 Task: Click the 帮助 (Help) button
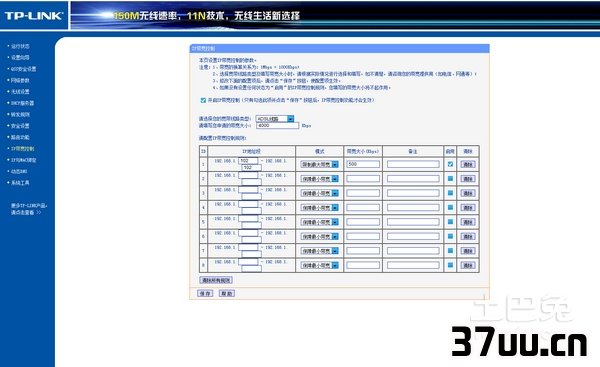[227, 294]
